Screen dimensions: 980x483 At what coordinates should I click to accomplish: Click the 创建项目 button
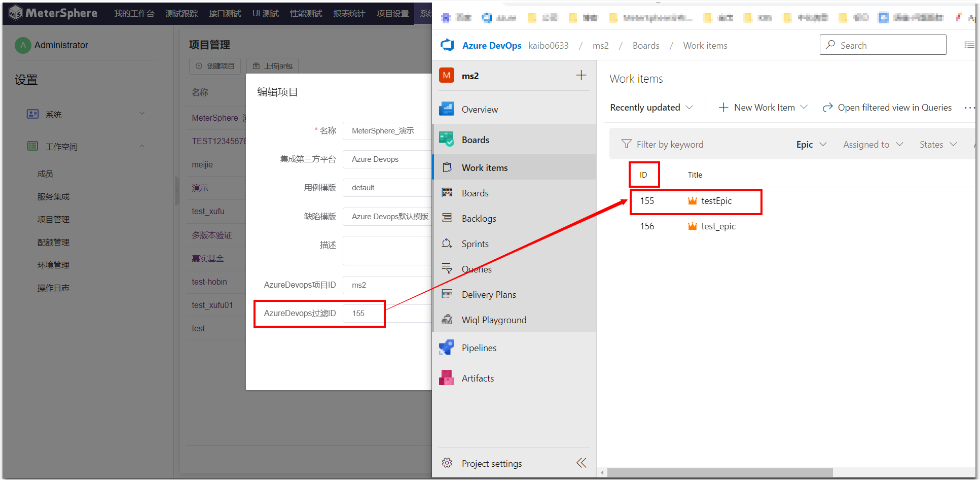(215, 65)
